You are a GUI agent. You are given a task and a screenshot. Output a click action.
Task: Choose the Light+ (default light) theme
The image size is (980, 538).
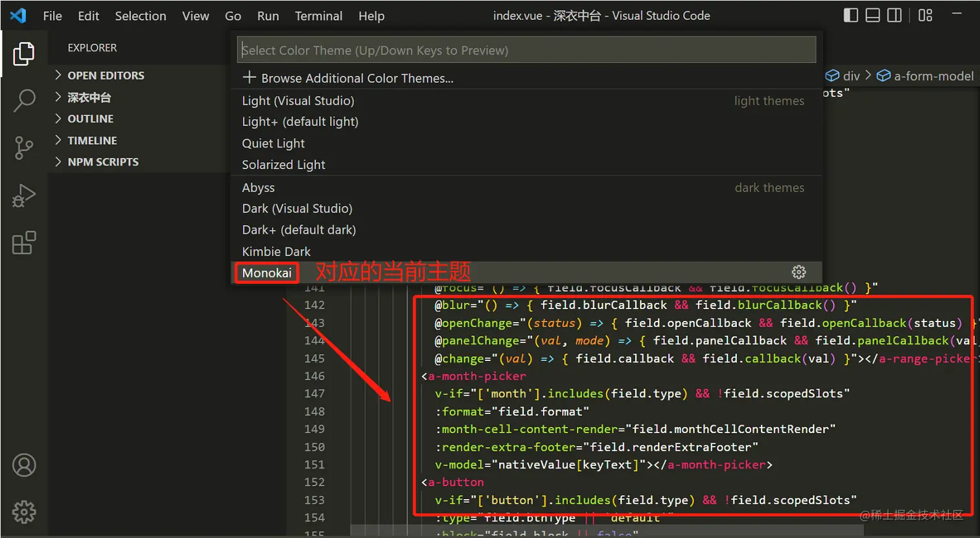(x=526, y=121)
